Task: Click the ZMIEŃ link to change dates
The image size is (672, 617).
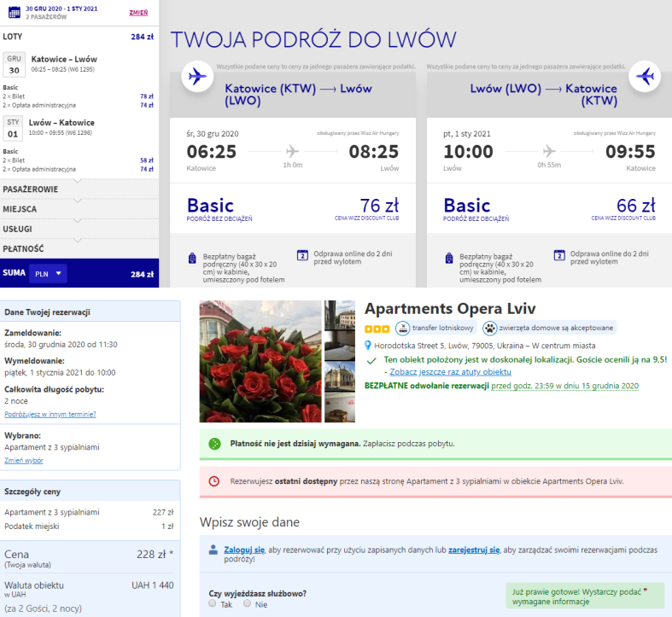Action: click(x=137, y=13)
